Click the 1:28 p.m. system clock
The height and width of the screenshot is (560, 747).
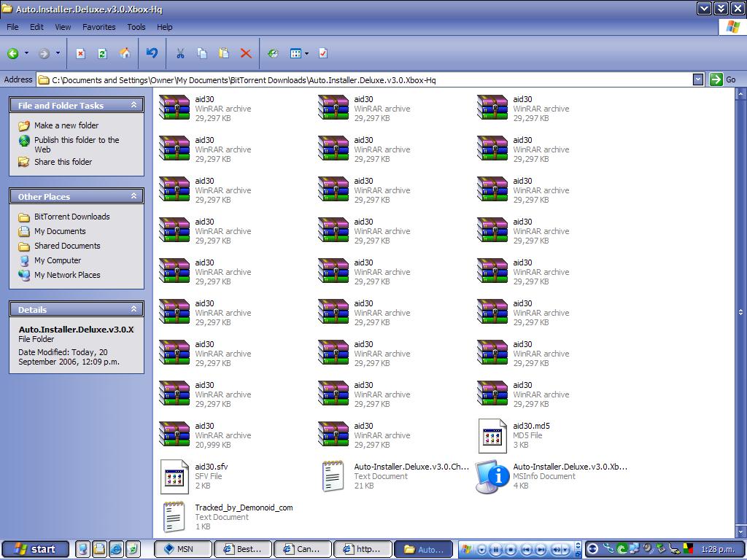pyautogui.click(x=718, y=550)
